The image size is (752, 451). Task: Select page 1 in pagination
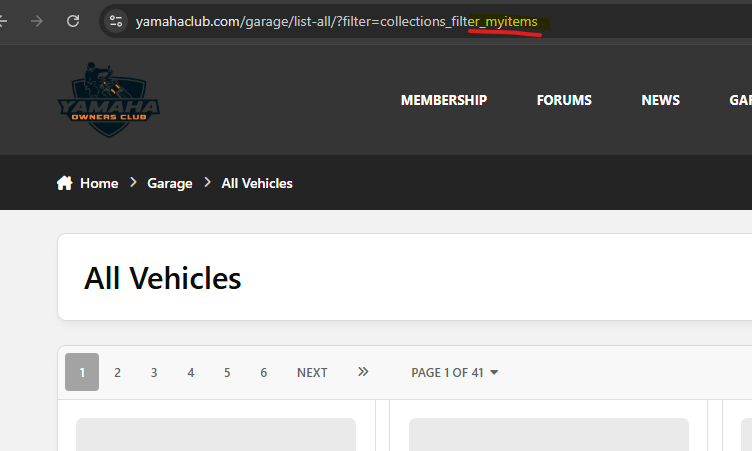[82, 372]
